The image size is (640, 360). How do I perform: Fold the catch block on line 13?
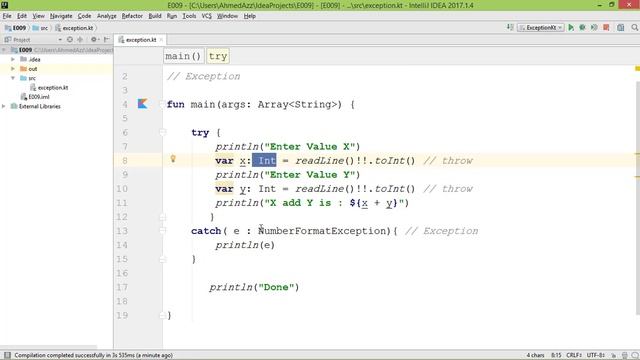click(x=162, y=231)
